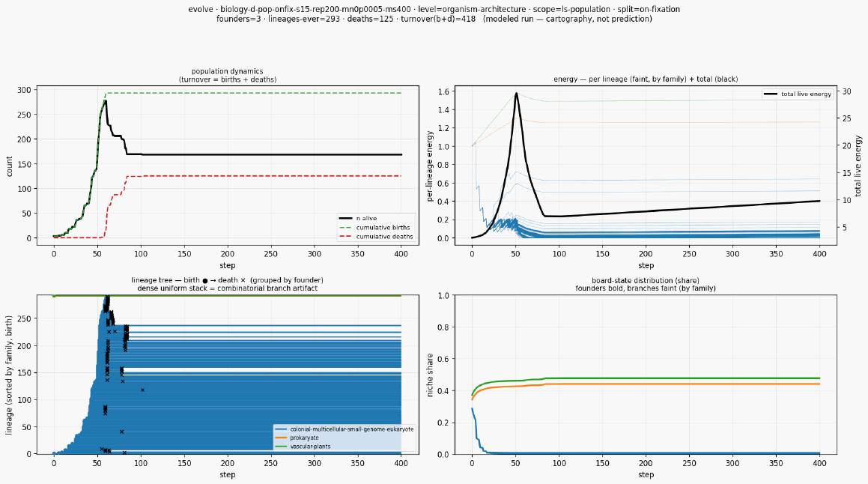
Task: Click 'dense uniform stack = combinatorial branch artifact' subtitle
Action: (x=227, y=288)
